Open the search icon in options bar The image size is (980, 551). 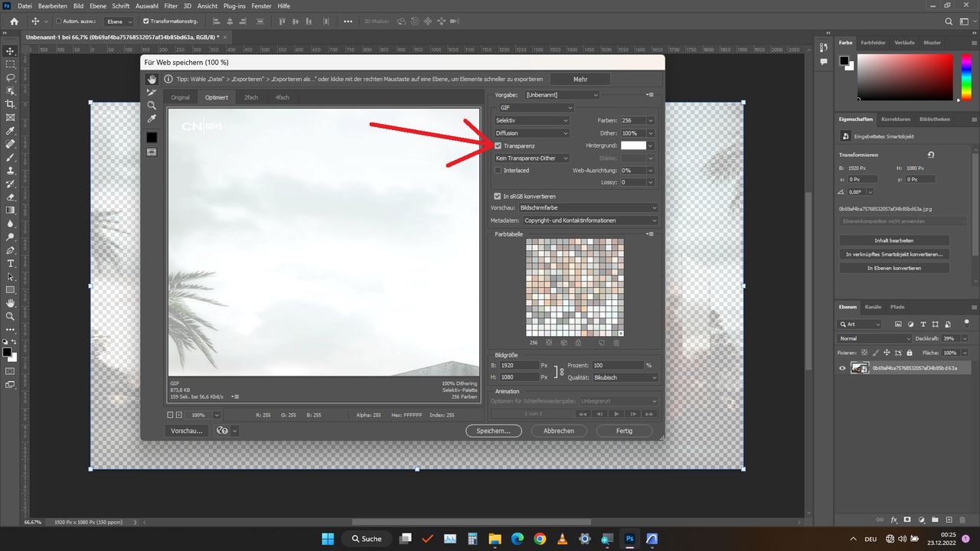949,21
